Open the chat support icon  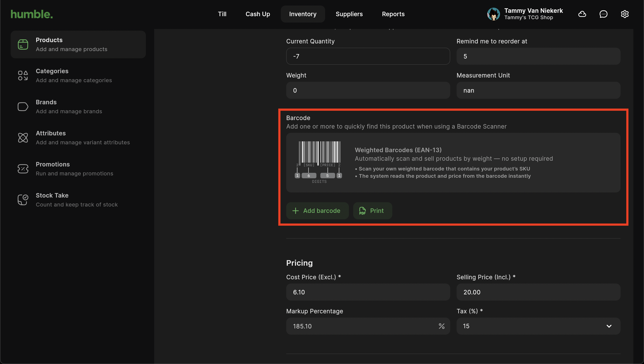[603, 14]
